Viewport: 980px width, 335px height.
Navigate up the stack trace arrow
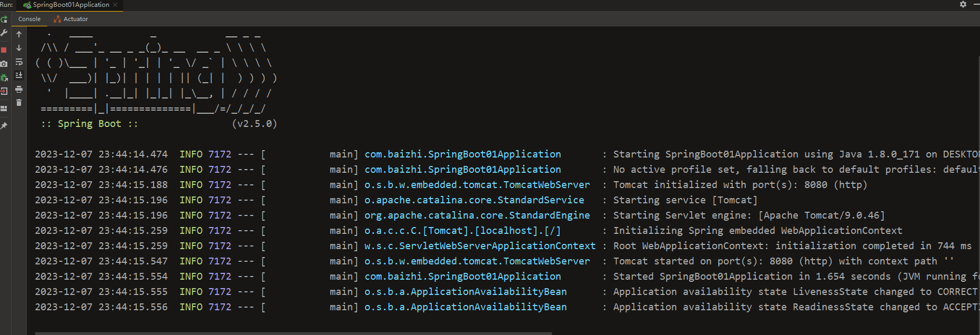click(x=19, y=34)
